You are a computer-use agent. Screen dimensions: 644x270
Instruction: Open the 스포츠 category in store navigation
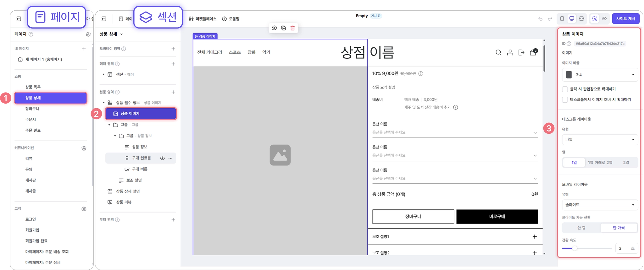click(235, 52)
